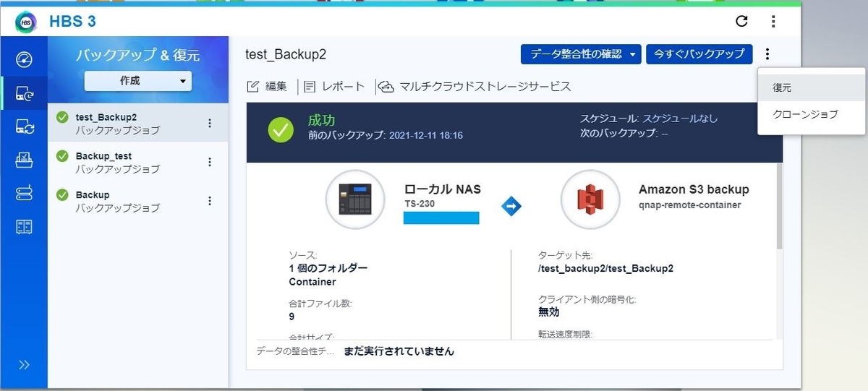Click the 成功 status text
This screenshot has height=391, width=868.
click(322, 119)
